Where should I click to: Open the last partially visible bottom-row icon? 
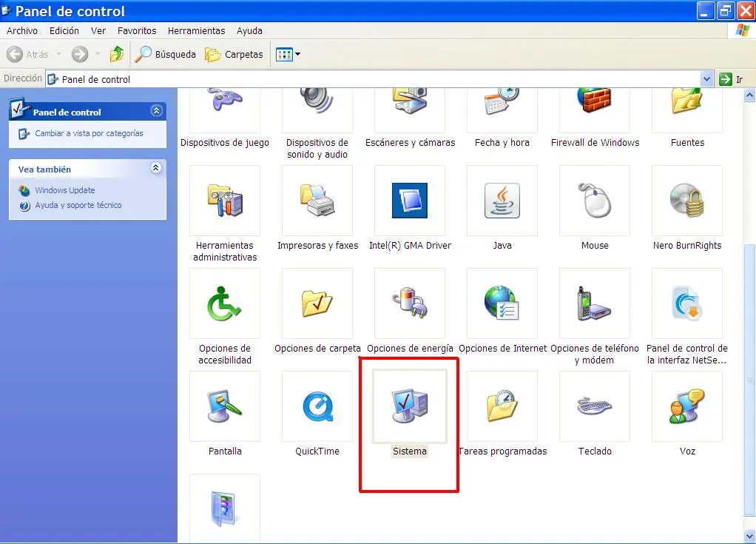225,508
